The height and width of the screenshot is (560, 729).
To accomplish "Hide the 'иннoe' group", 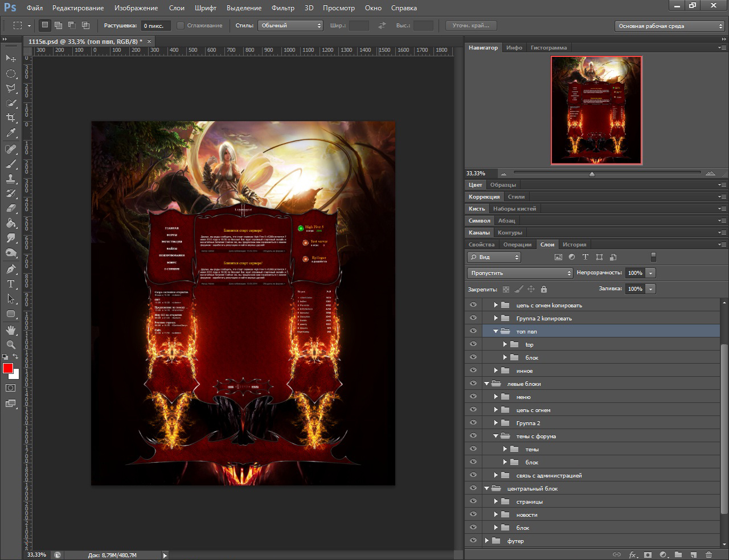I will click(x=473, y=370).
